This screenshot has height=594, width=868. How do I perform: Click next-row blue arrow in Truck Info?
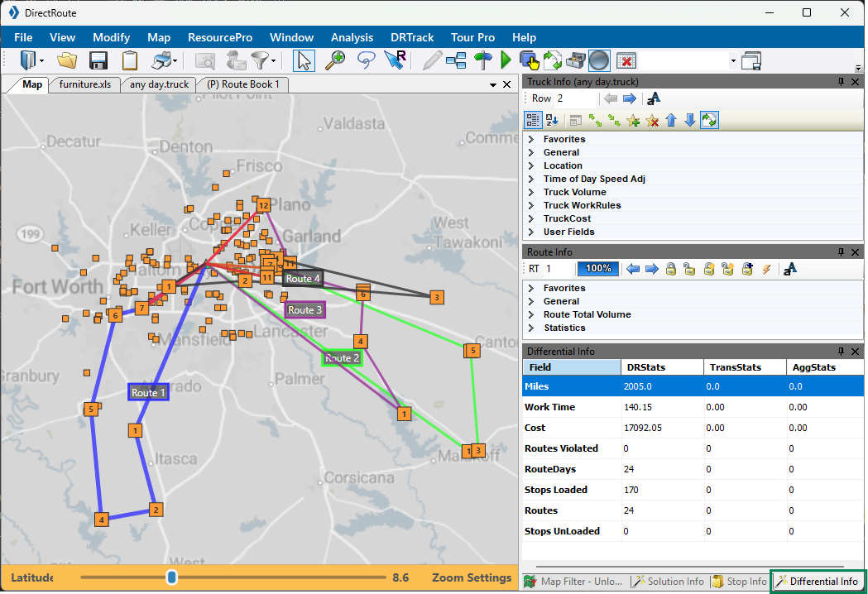click(630, 98)
